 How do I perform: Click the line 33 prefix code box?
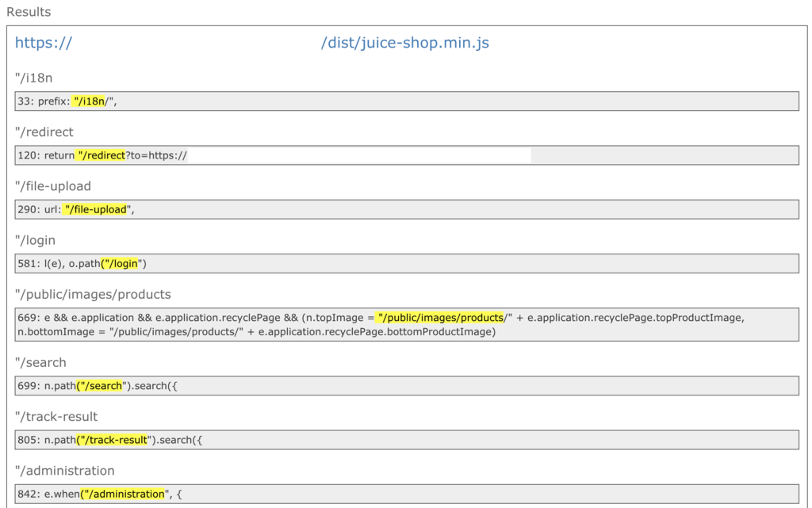(x=407, y=101)
